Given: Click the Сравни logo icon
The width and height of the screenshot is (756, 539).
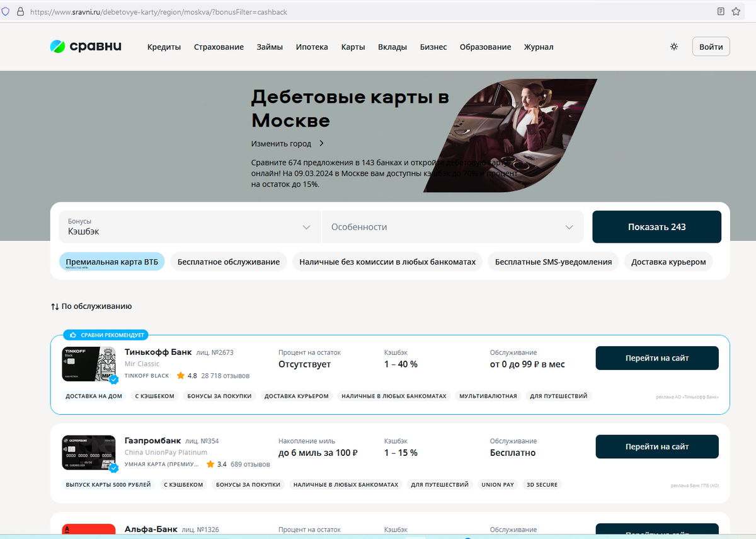Looking at the screenshot, I should tap(57, 45).
